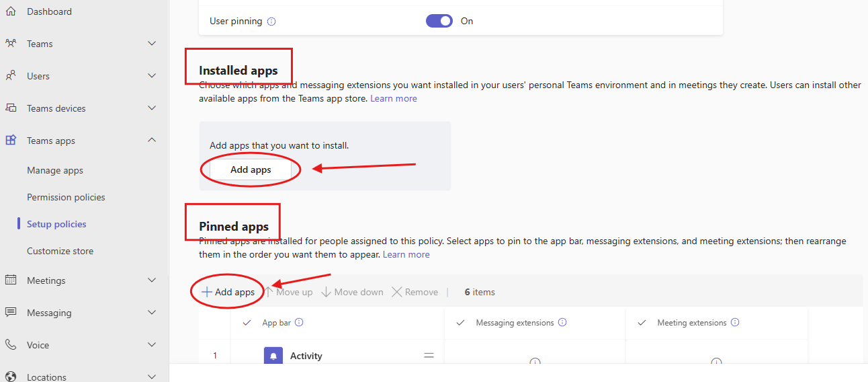Click the Teams devices icon
This screenshot has width=868, height=382.
(11, 108)
